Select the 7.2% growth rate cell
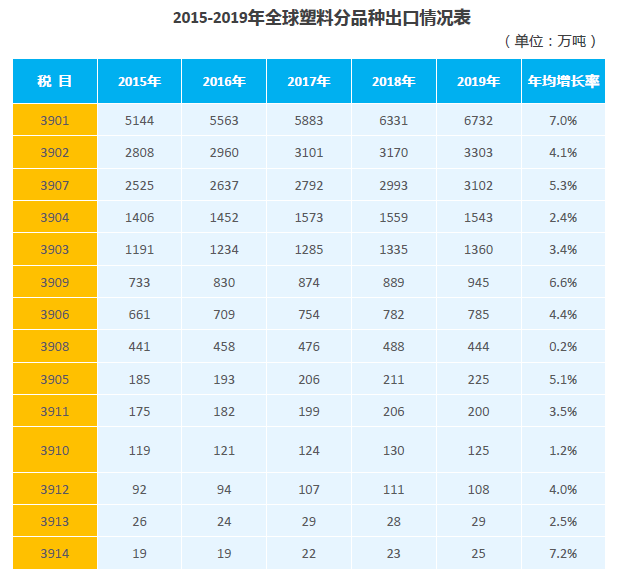 [x=563, y=553]
